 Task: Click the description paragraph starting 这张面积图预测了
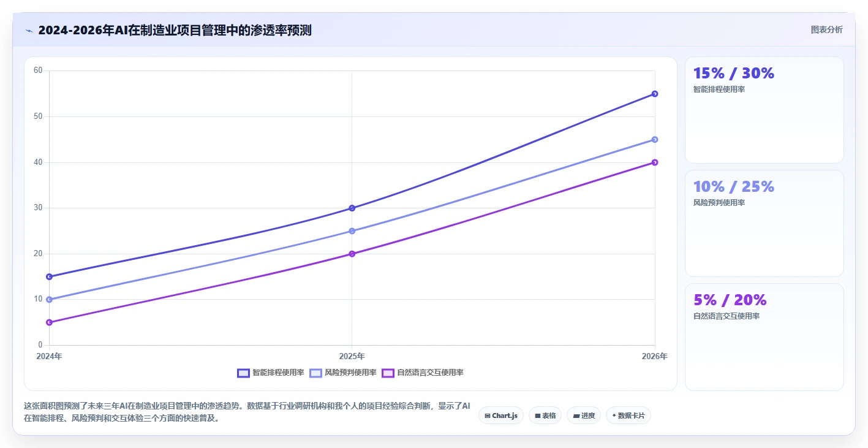247,412
